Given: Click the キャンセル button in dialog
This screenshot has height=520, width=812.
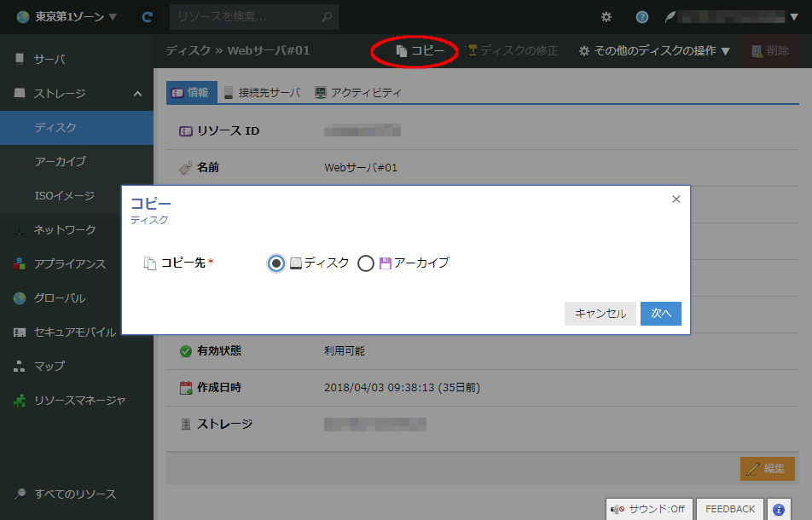Looking at the screenshot, I should click(600, 313).
